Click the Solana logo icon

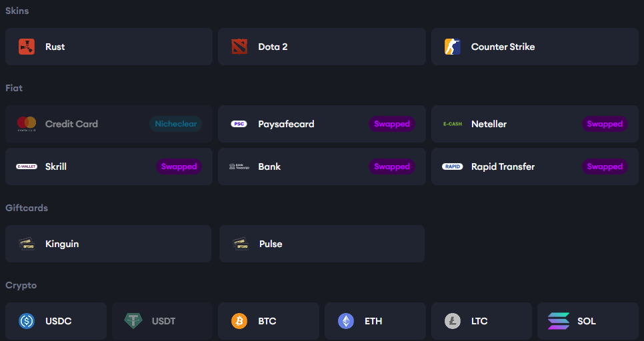[x=559, y=321]
